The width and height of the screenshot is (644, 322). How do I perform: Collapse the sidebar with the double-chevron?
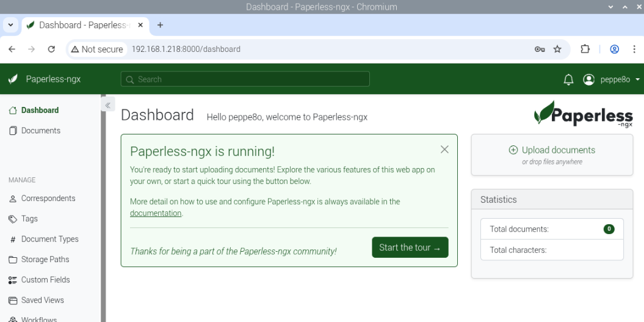107,105
